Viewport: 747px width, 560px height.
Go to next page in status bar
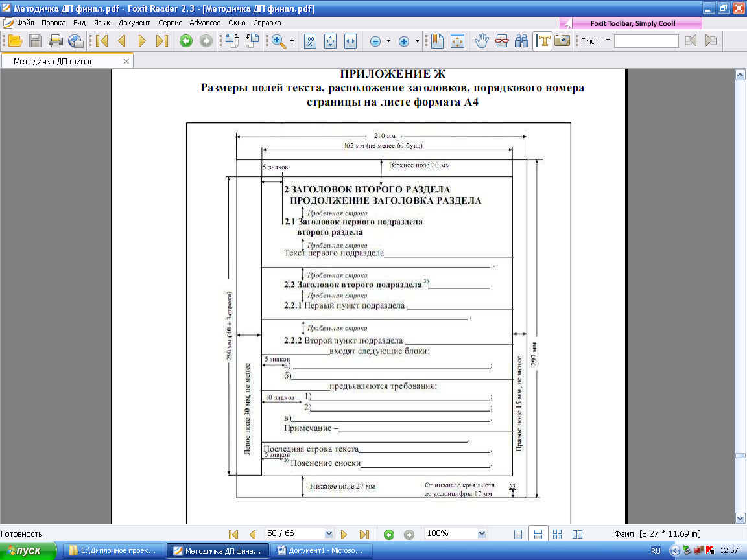344,534
